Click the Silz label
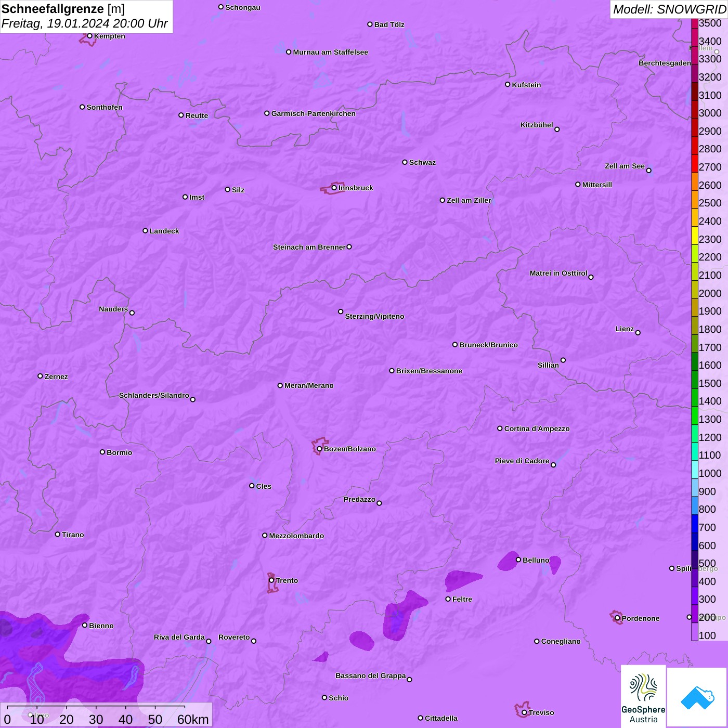 [238, 190]
